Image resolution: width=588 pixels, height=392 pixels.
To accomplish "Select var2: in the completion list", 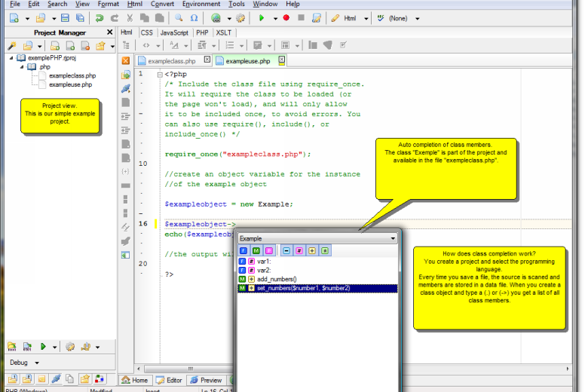I will pos(317,270).
